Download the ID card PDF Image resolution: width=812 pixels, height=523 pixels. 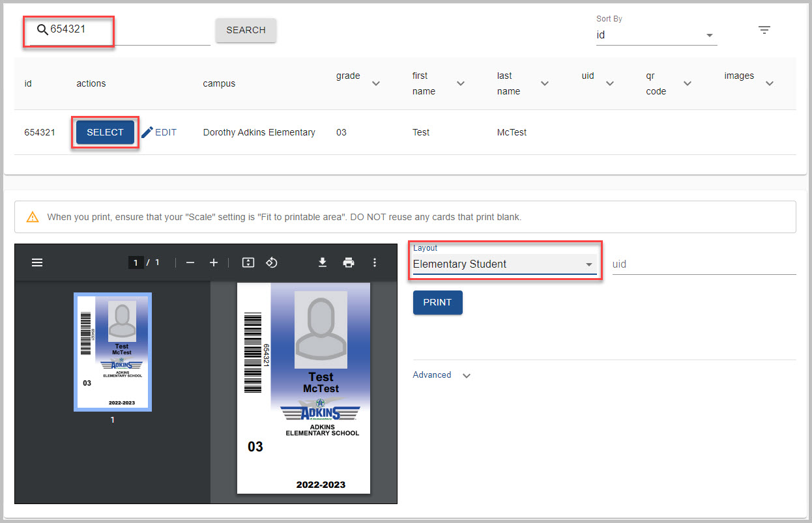[x=322, y=262]
